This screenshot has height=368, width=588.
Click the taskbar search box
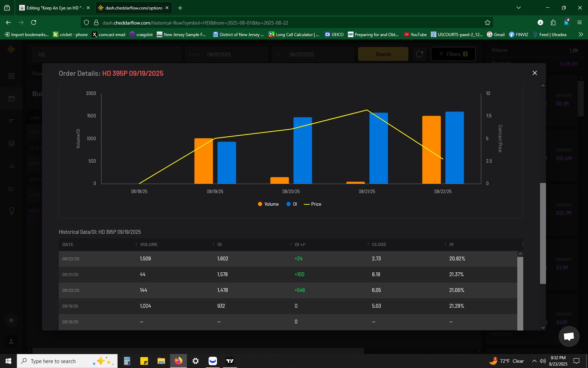[67, 361]
